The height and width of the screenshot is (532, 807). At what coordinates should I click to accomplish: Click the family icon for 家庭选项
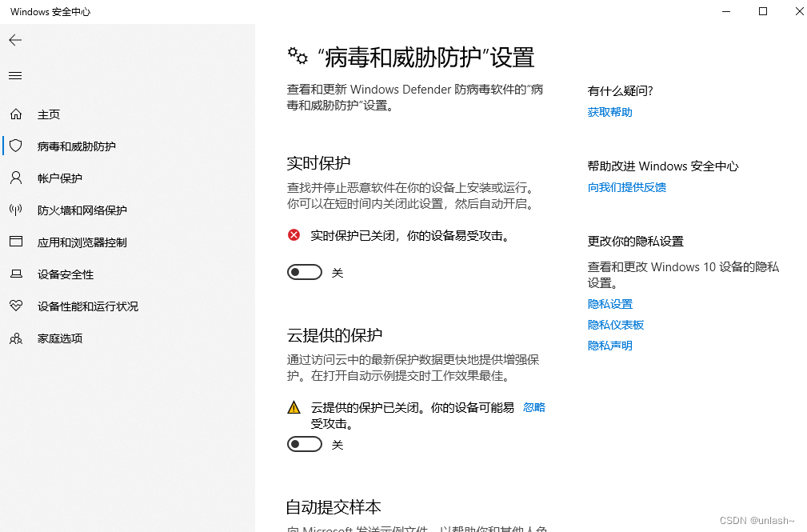pos(16,338)
